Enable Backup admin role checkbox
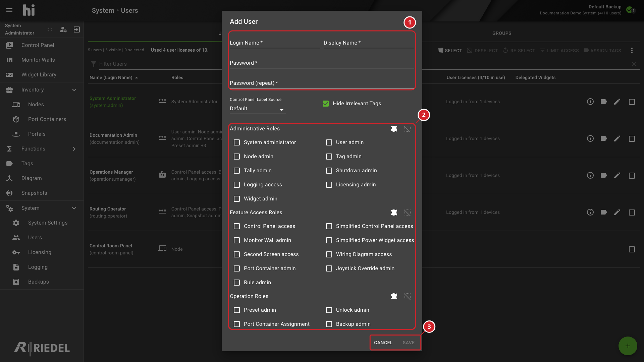The height and width of the screenshot is (362, 644). pyautogui.click(x=329, y=324)
